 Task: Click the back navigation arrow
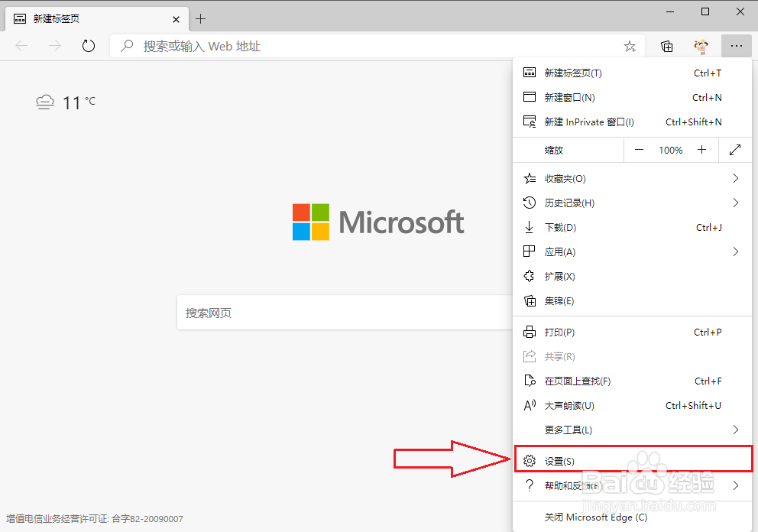21,46
